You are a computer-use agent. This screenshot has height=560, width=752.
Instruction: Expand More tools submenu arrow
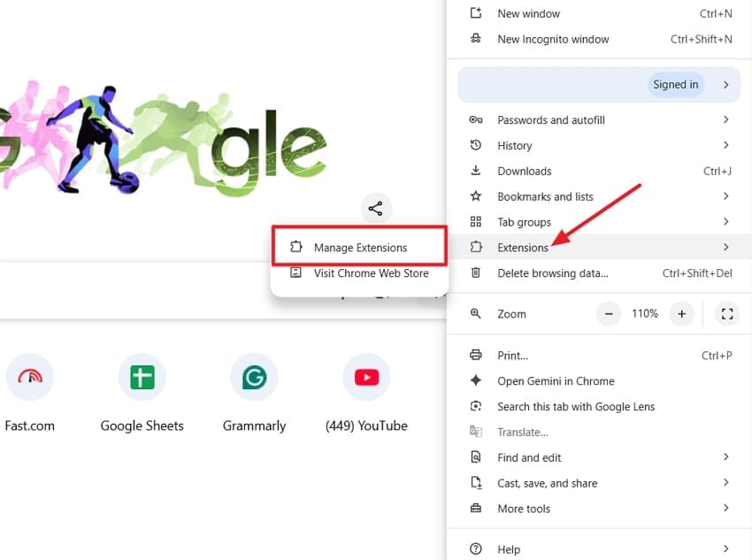(726, 508)
